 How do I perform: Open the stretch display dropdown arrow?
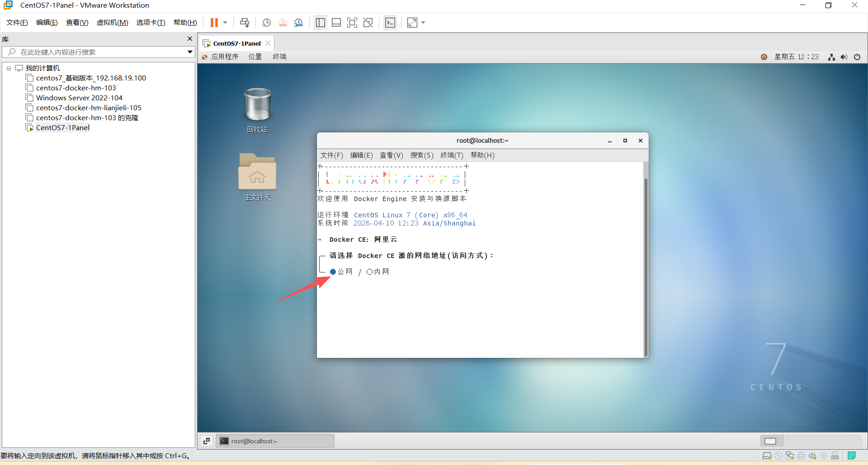tap(423, 23)
